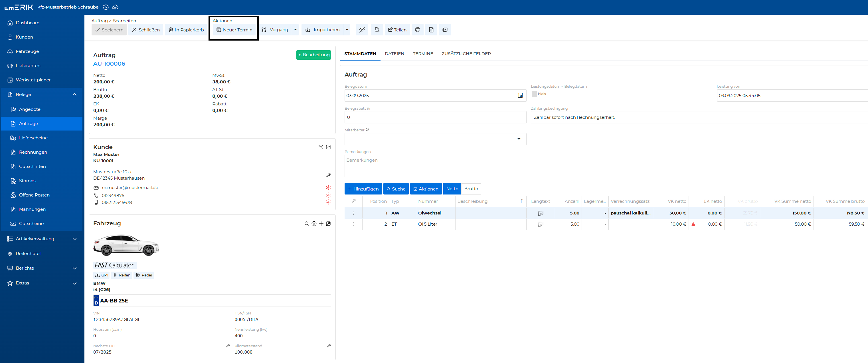Move order to trash with In Papierkorb
Screen dimensions: 868x363
click(186, 30)
